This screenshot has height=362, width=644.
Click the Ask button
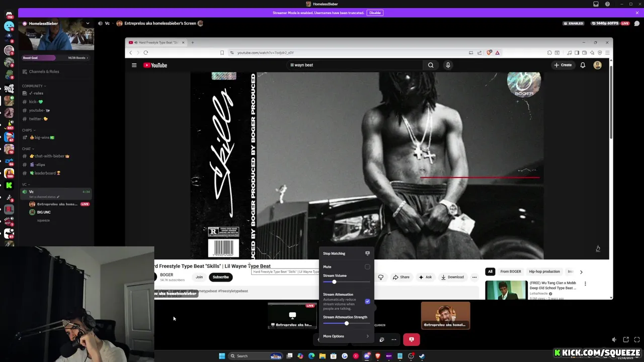point(425,277)
